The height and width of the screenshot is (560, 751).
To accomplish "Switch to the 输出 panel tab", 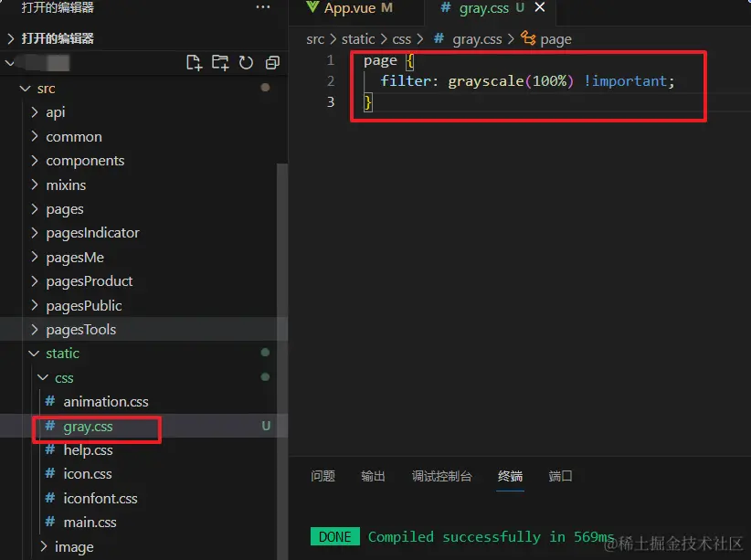I will click(373, 476).
